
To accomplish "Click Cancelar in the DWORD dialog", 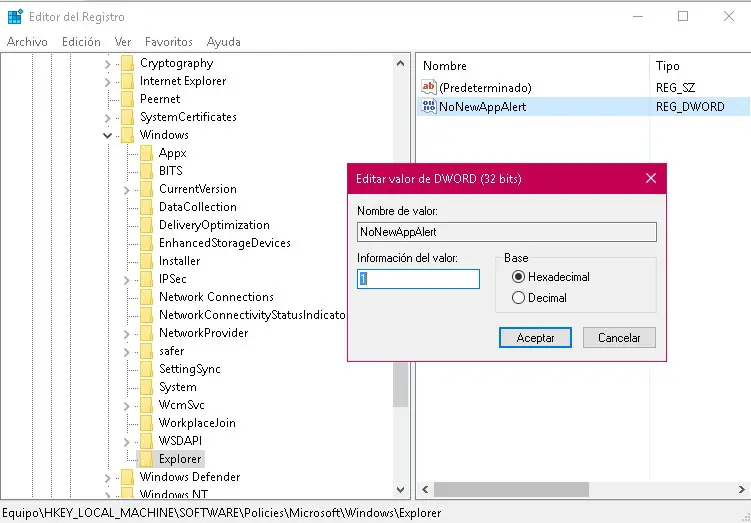I will click(x=619, y=338).
